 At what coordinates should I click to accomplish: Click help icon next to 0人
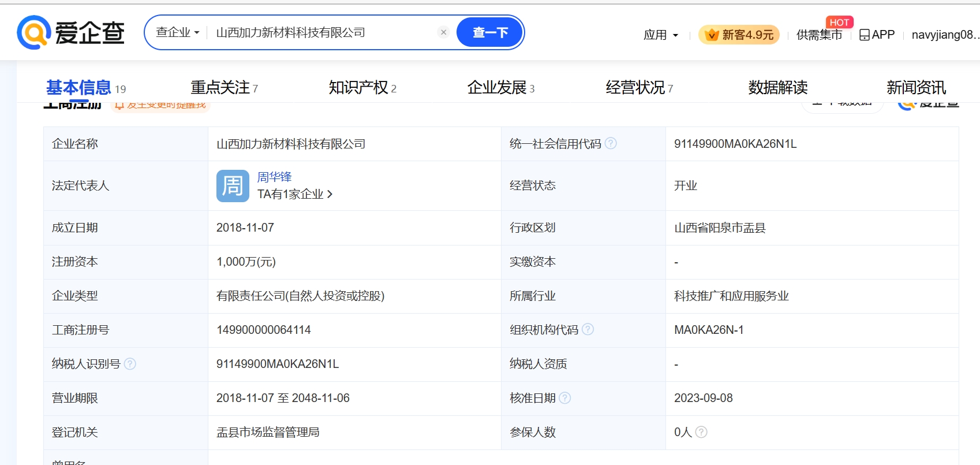(701, 431)
